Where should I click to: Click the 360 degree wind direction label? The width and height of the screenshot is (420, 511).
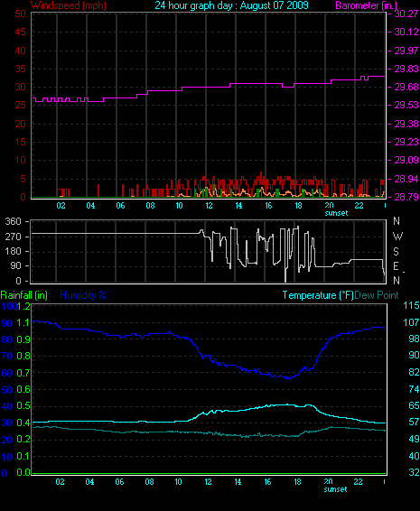tap(13, 221)
